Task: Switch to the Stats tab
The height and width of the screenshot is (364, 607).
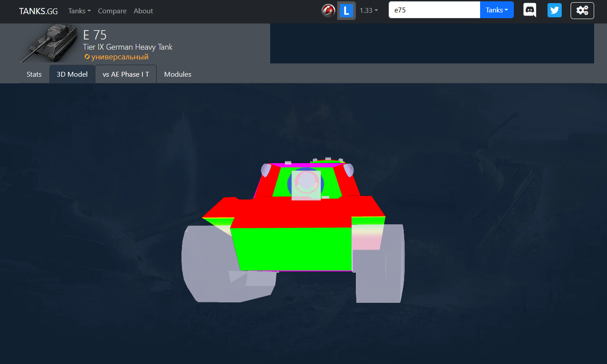Action: point(34,74)
